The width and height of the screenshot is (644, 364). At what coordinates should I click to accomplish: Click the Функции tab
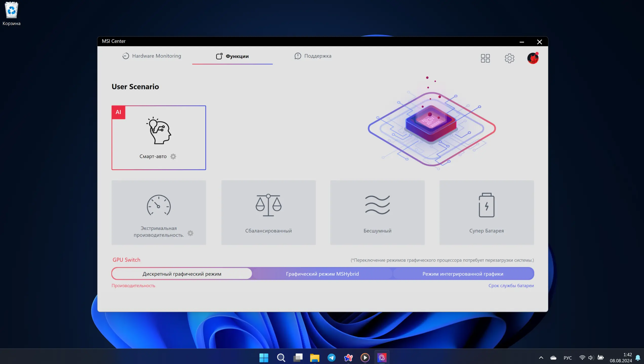click(x=232, y=56)
